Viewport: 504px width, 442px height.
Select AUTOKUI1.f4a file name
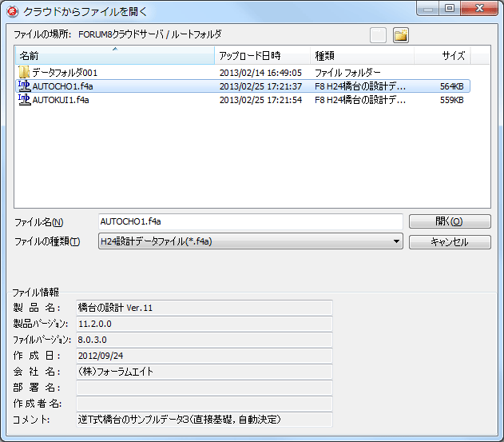[x=61, y=100]
